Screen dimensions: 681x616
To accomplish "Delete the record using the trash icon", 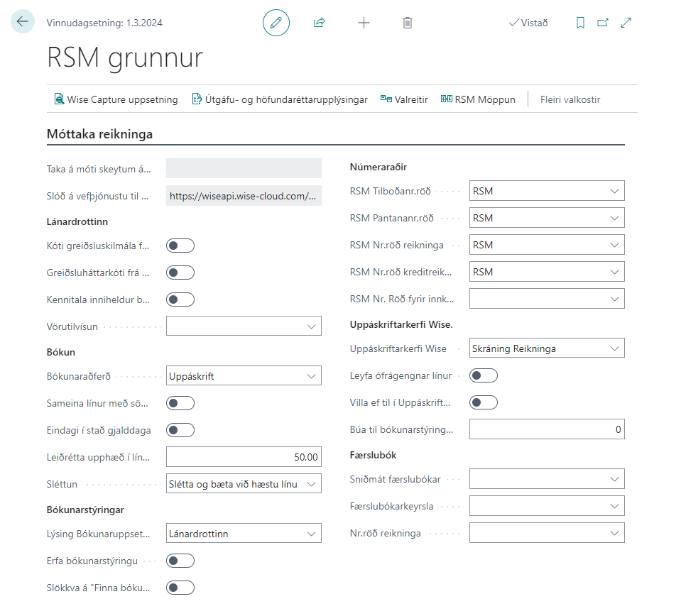I will coord(407,22).
